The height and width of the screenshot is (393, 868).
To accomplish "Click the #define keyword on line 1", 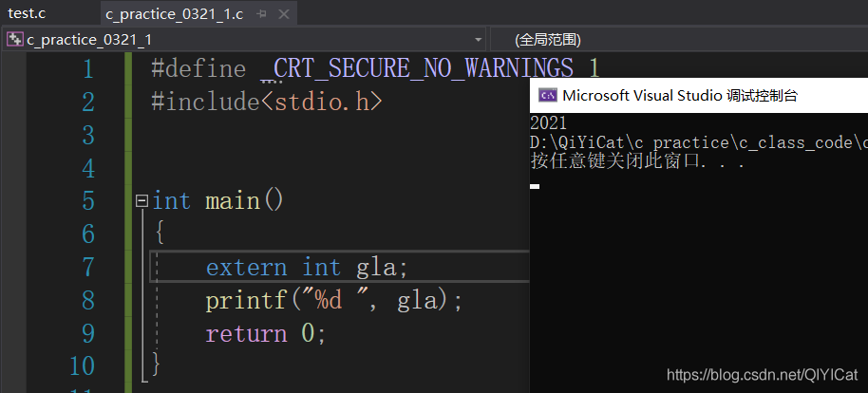I will point(198,69).
